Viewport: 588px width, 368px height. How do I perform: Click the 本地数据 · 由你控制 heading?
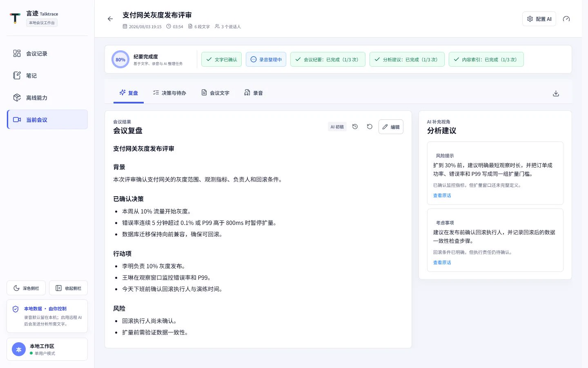(45, 309)
